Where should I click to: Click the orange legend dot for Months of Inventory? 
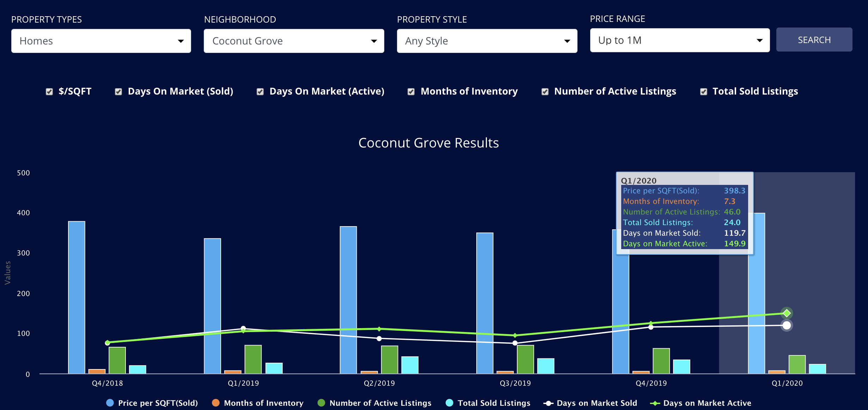216,403
